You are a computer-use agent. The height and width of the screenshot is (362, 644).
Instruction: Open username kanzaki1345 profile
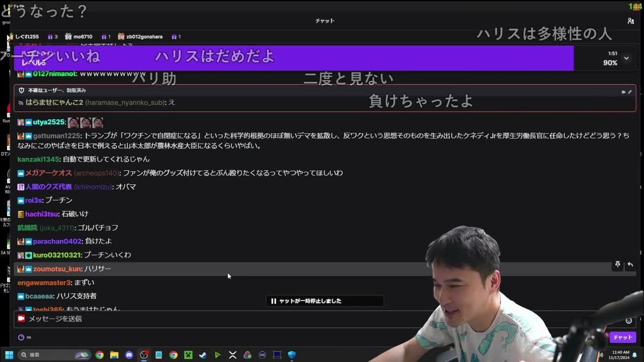point(38,159)
